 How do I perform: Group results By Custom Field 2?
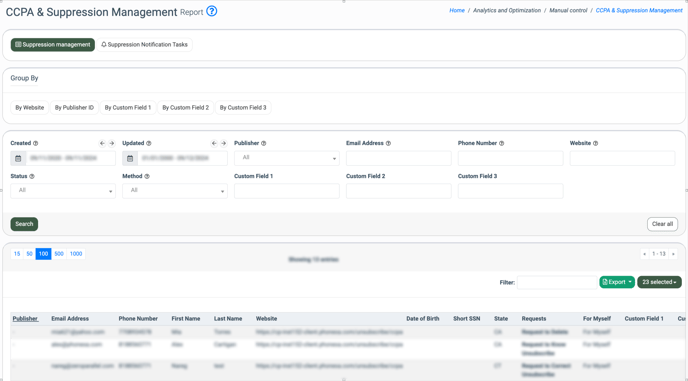coord(186,108)
